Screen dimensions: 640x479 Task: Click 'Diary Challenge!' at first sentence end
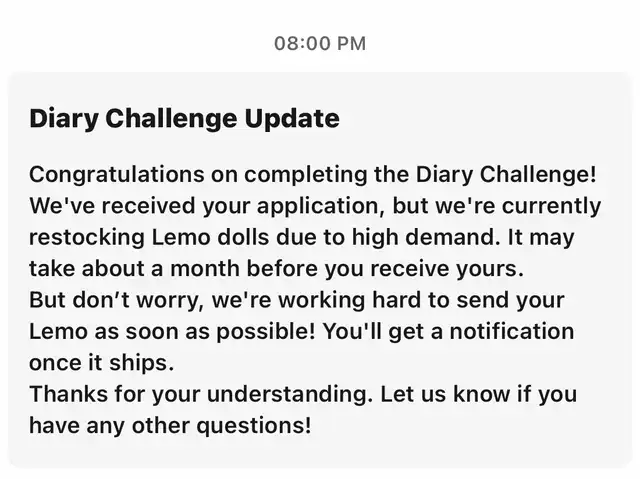[x=506, y=175]
